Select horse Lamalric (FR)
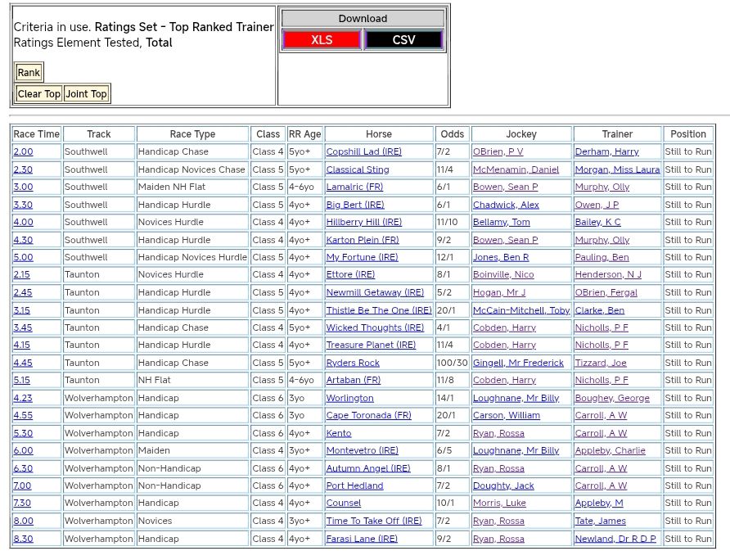 tap(354, 187)
